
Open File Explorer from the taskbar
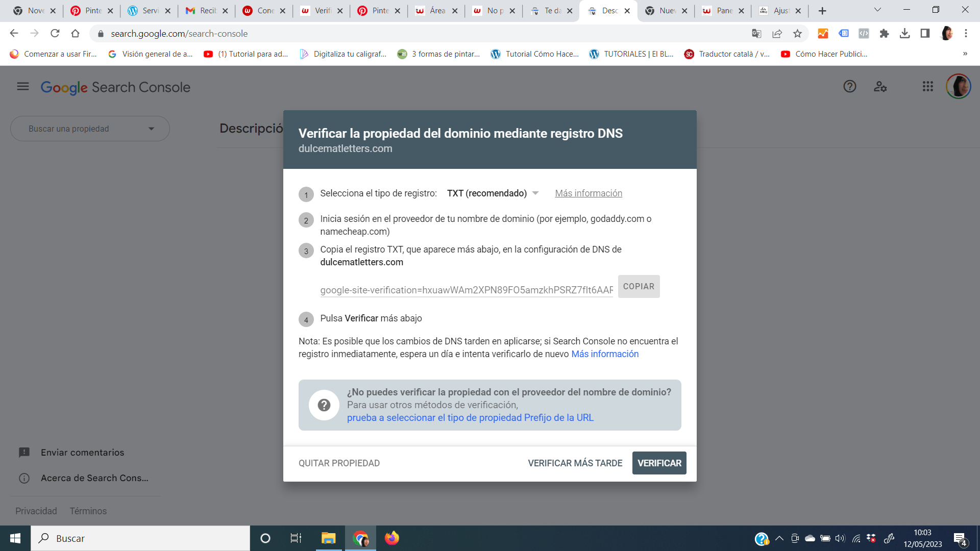pos(328,538)
